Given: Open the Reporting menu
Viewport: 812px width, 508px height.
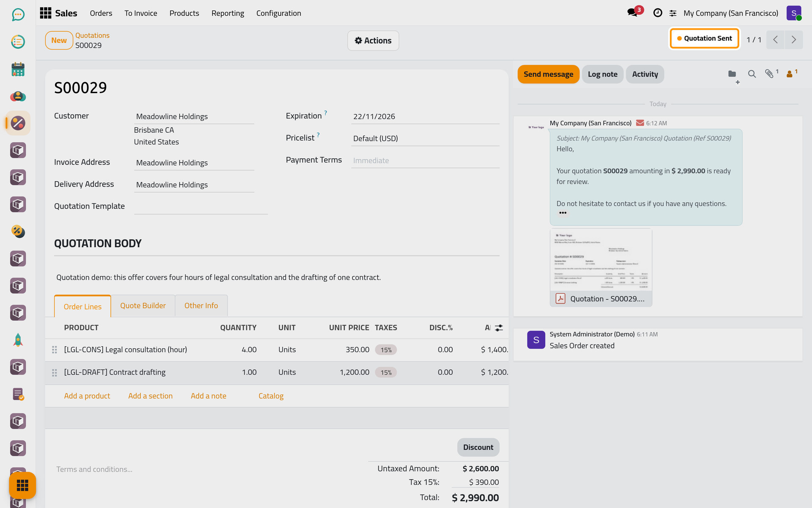Looking at the screenshot, I should [228, 13].
